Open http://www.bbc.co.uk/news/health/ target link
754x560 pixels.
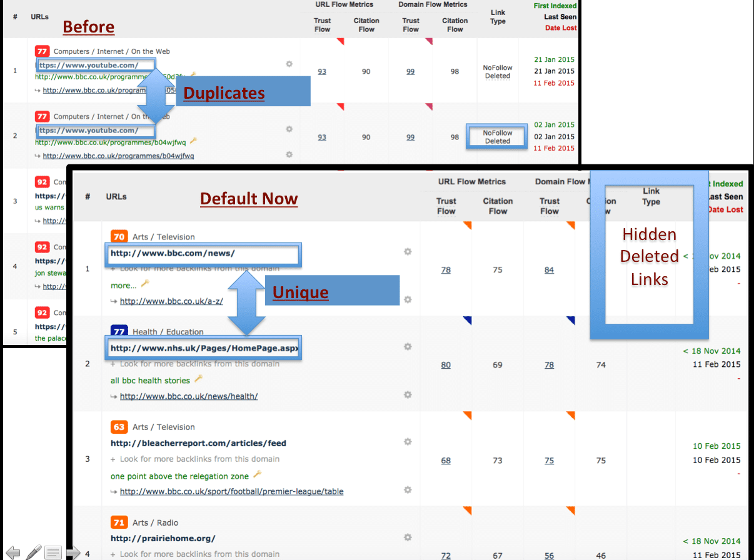(189, 396)
